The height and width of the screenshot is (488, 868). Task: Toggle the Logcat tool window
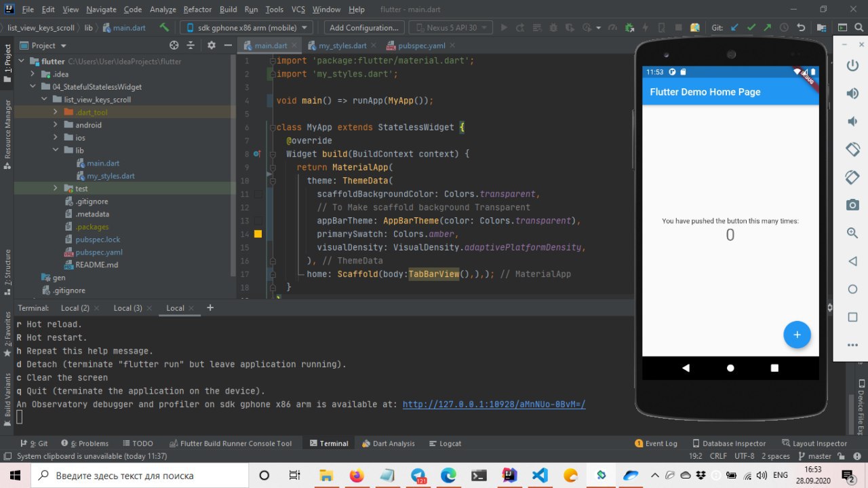[x=445, y=443]
